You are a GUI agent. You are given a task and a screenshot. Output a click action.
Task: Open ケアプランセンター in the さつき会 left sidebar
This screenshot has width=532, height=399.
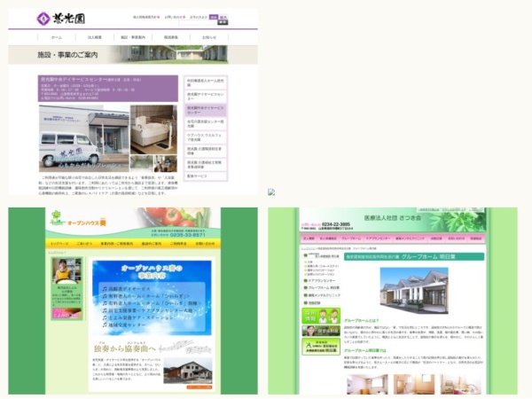coord(319,281)
